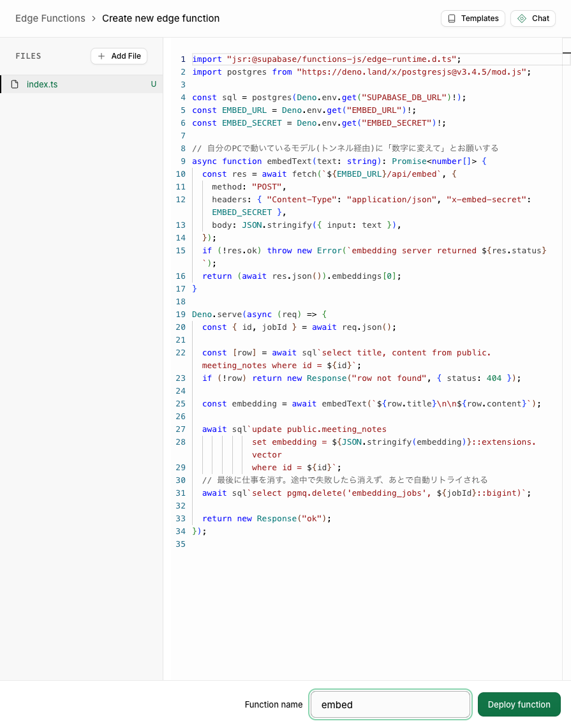The image size is (571, 728).
Task: Click the Function name label
Action: 274,704
